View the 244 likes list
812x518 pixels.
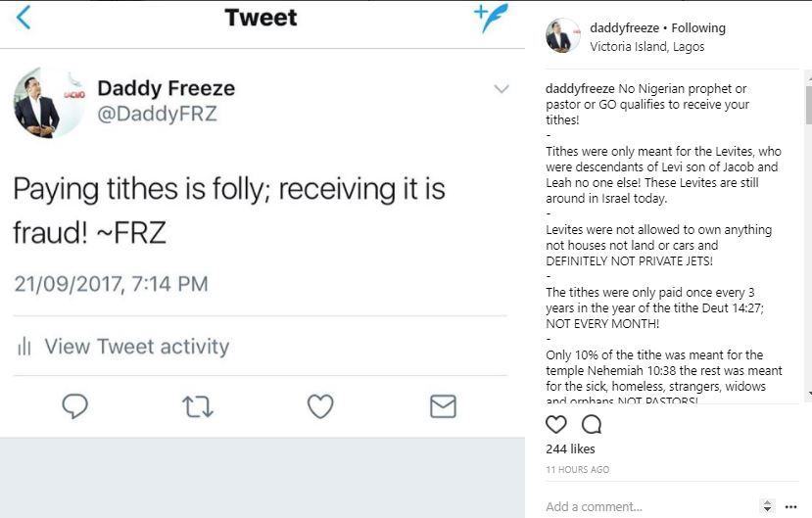pos(570,448)
